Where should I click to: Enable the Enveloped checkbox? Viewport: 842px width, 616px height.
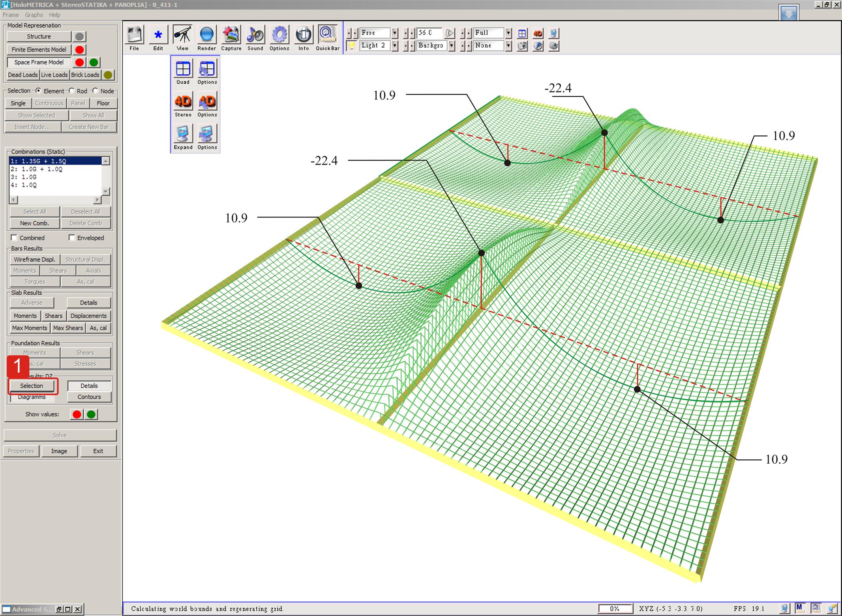tap(72, 238)
